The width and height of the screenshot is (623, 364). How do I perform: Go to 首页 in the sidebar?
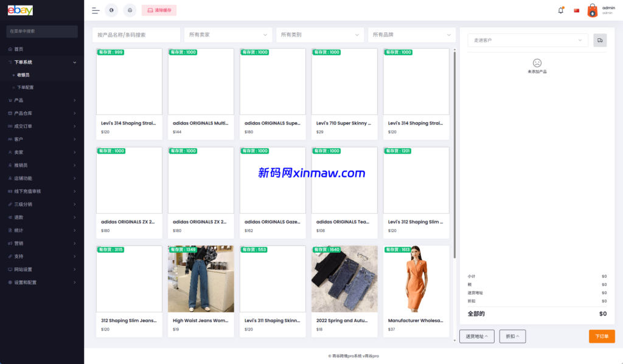(x=19, y=49)
